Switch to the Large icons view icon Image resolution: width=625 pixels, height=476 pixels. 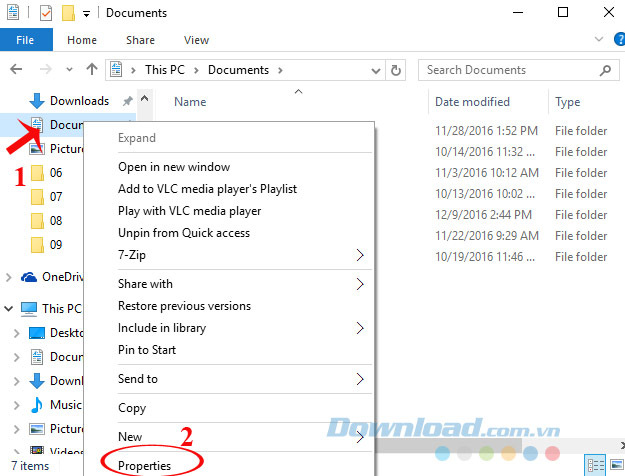pyautogui.click(x=616, y=465)
